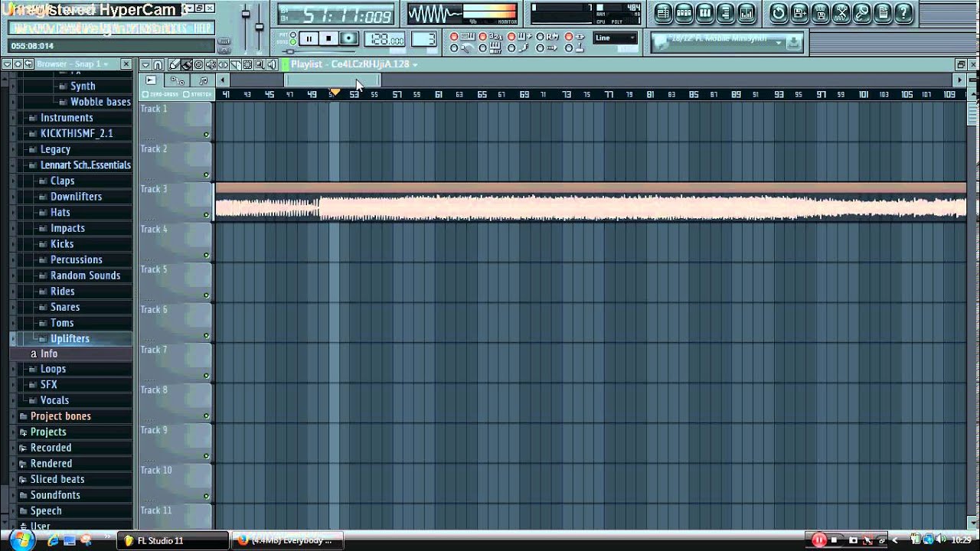The width and height of the screenshot is (980, 551).
Task: Open the Playlist view icon
Action: [x=663, y=13]
